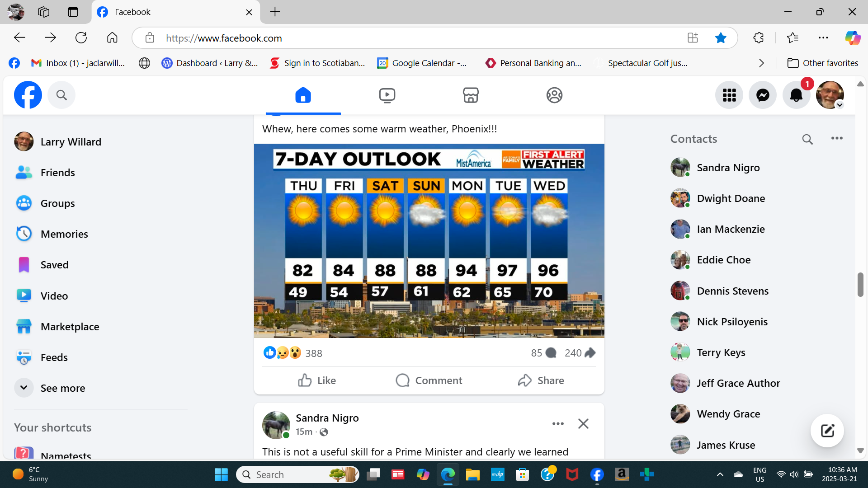Screen dimensions: 868x488
Task: Open Contacts options three-dot menu
Action: [x=837, y=138]
